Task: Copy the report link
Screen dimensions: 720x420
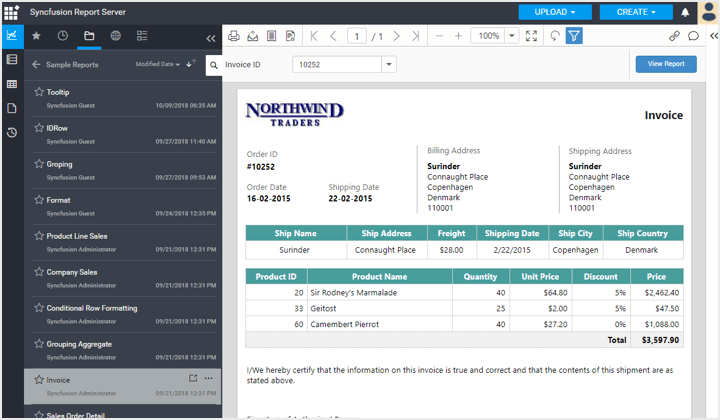Action: tap(674, 36)
